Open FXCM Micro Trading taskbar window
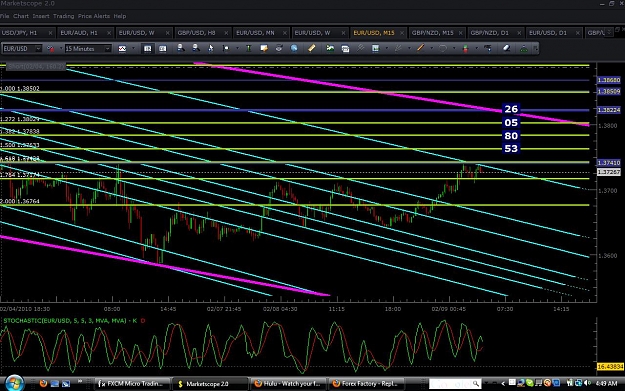 [x=133, y=384]
